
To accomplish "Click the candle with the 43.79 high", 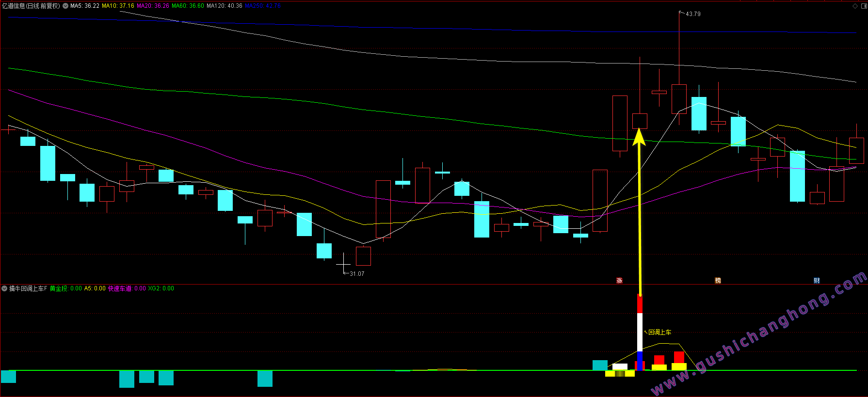I will (x=679, y=99).
